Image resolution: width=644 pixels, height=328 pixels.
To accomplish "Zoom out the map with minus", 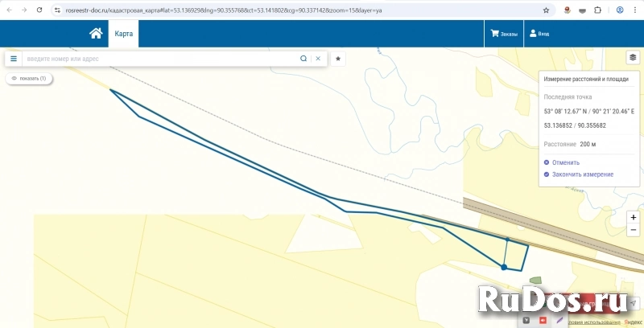I will (x=634, y=230).
